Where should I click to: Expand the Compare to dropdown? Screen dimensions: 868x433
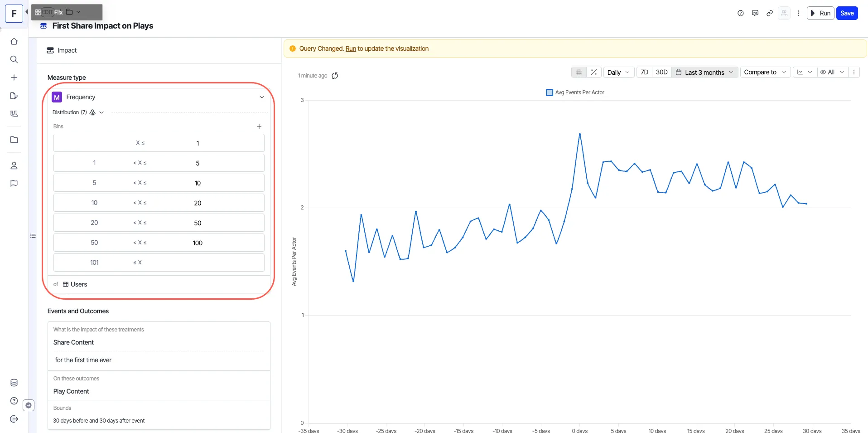pyautogui.click(x=765, y=72)
